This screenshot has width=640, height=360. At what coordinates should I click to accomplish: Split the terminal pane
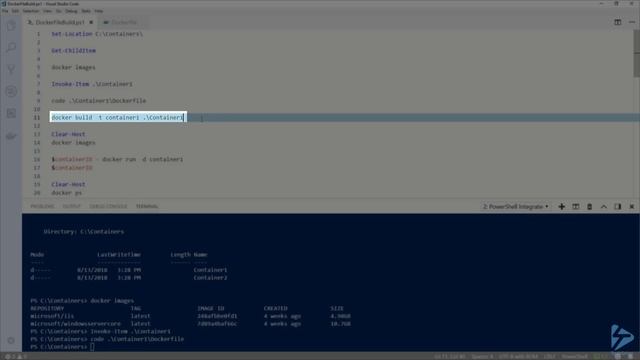[x=576, y=207]
